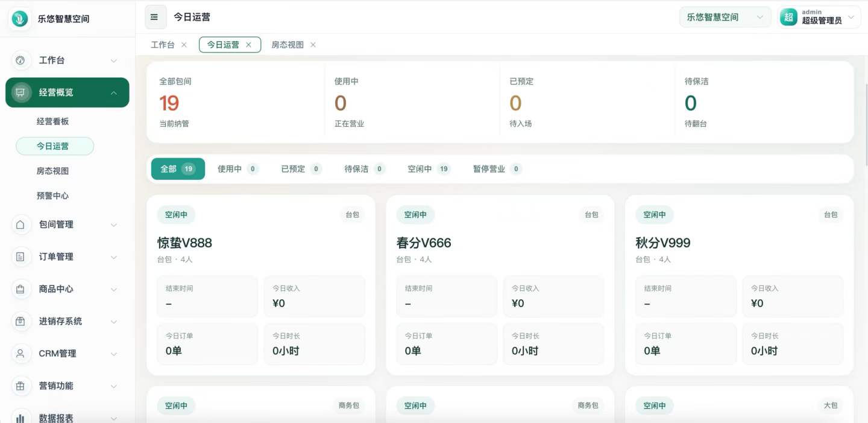Click the CRM管理 person icon
Image resolution: width=868 pixels, height=423 pixels.
20,354
